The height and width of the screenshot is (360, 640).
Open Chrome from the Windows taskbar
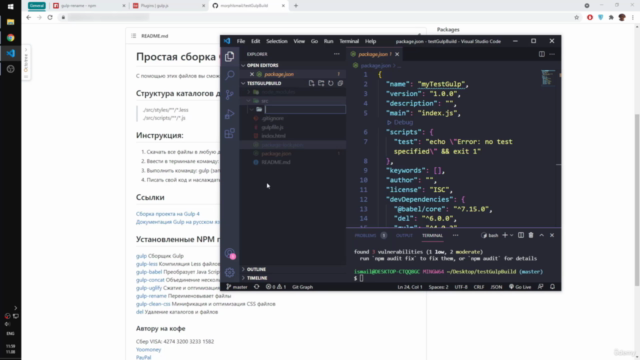(11, 38)
